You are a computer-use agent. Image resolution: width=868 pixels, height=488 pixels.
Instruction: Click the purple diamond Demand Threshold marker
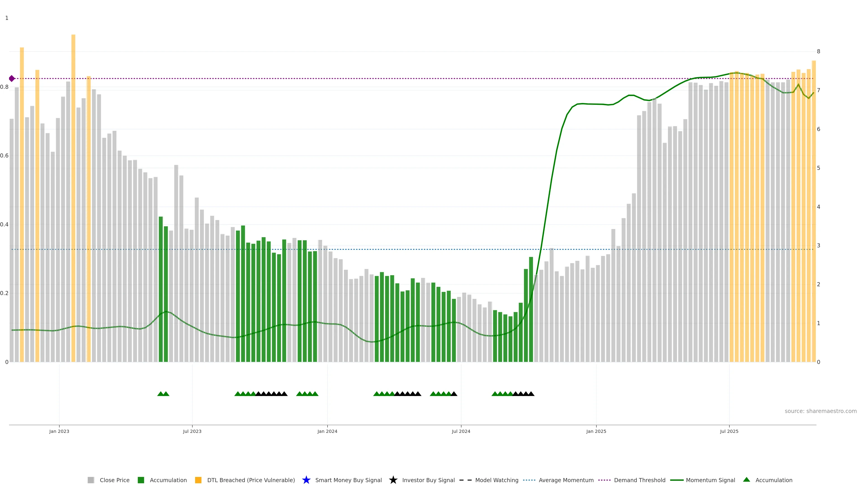12,78
